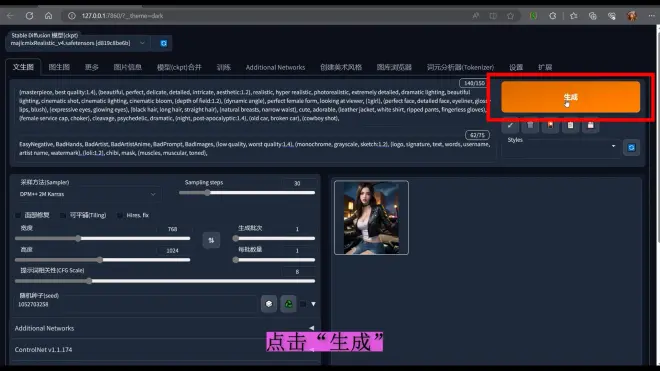
Task: Adjust the CFG Scale slider
Action: [165, 281]
